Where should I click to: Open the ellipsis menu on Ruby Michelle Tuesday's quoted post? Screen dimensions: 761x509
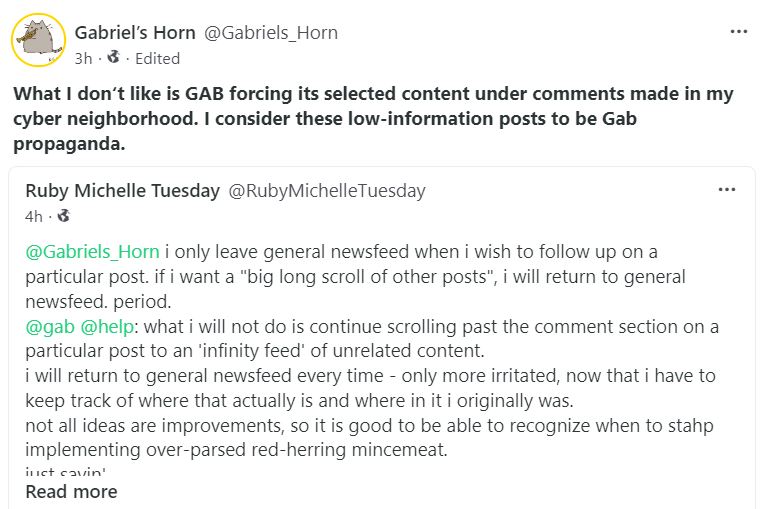(x=727, y=190)
